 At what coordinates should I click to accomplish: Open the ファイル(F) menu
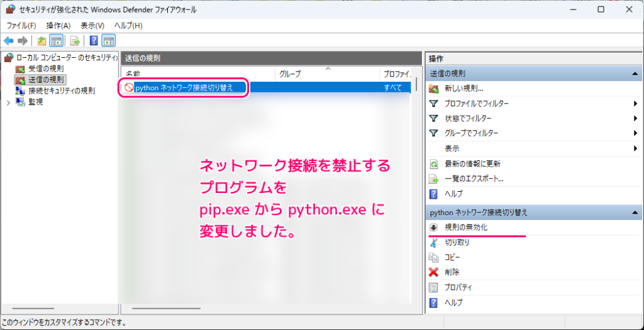21,25
